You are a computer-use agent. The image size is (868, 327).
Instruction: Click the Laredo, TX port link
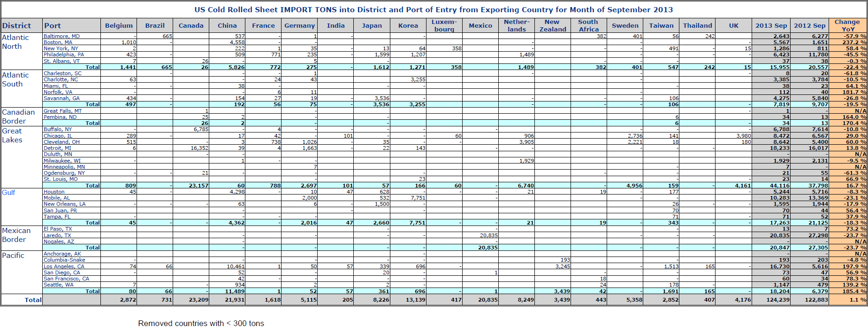[x=57, y=235]
